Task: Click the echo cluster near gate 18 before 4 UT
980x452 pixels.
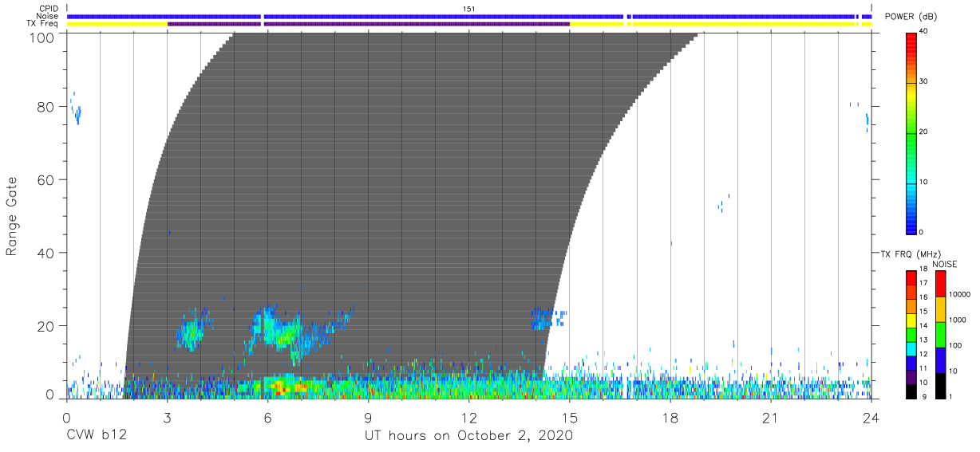Action: [192, 332]
